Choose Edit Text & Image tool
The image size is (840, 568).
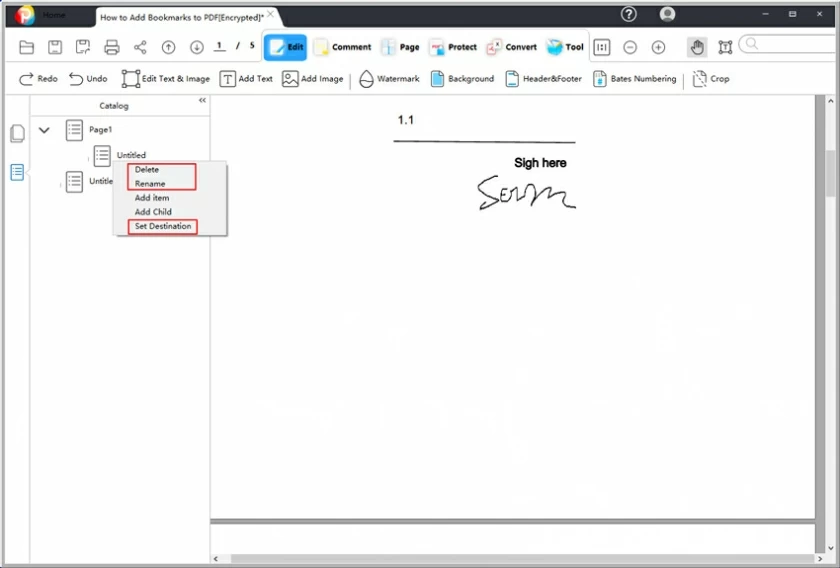click(x=166, y=79)
